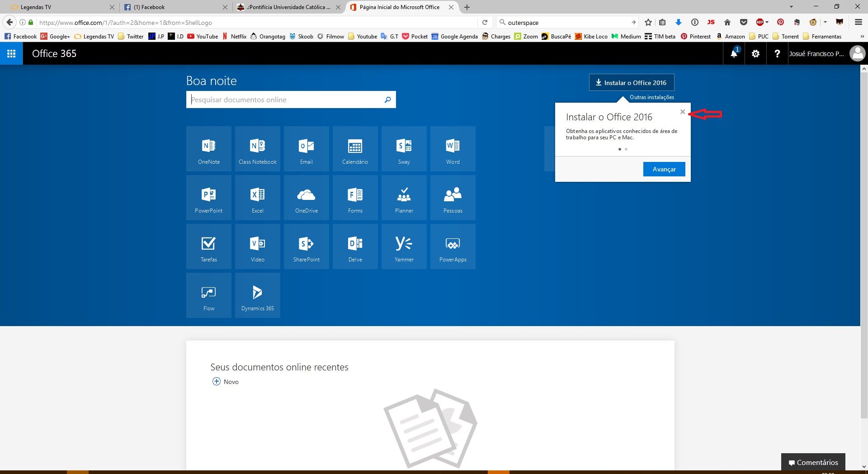Open the Firefox downloads arrow
This screenshot has height=474, width=868.
click(x=678, y=22)
